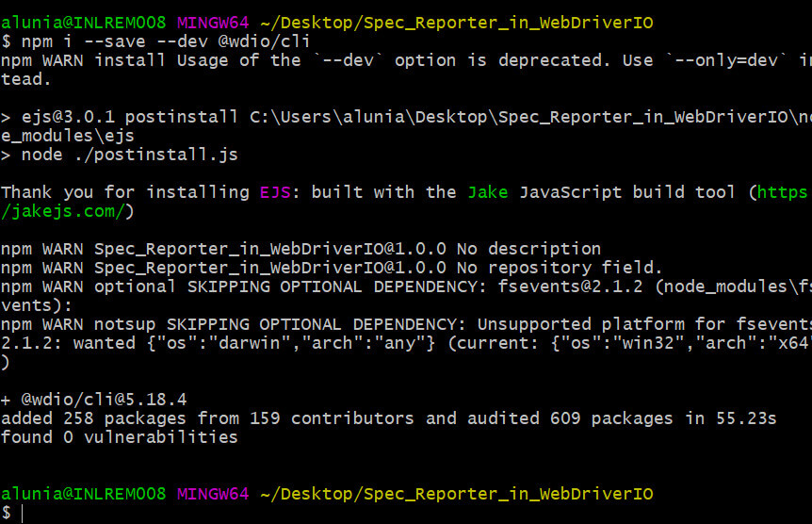Screen dimensions: 812x524
Task: Click the '+ @wdio/cli@5.18.4' line
Action: [94, 400]
